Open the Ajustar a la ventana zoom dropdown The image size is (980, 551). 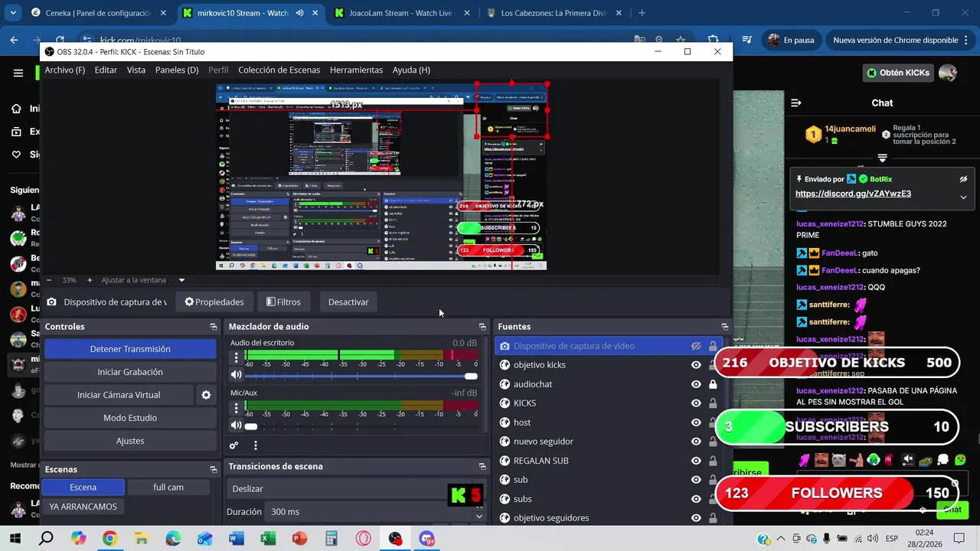181,280
